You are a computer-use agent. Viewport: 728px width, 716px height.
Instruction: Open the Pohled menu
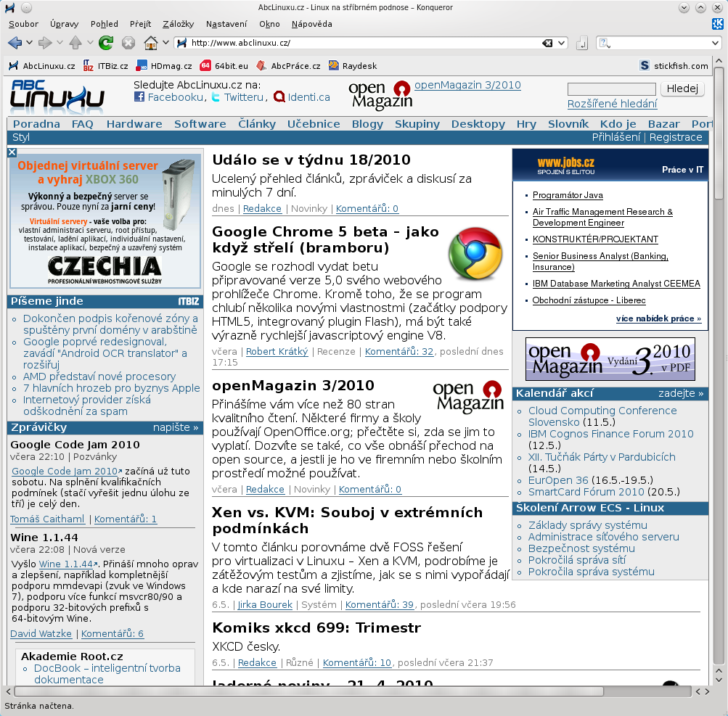click(104, 24)
